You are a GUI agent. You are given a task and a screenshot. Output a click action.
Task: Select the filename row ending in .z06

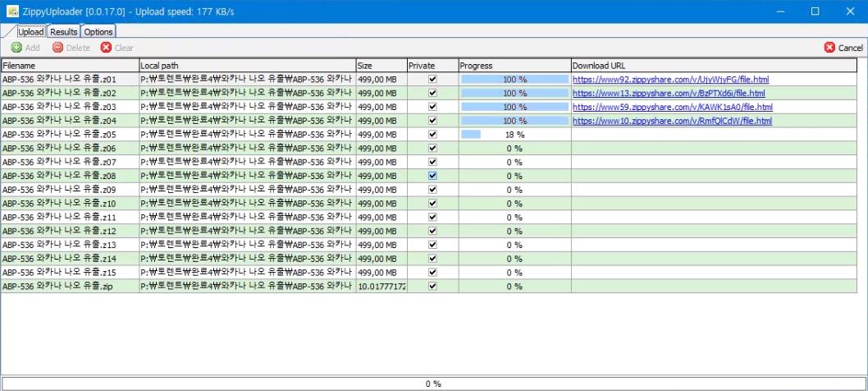click(x=70, y=148)
